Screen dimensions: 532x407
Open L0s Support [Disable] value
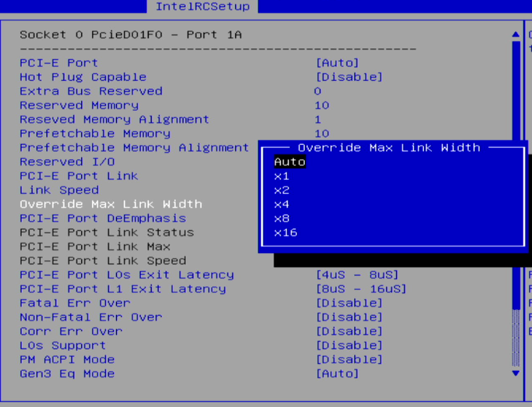[x=349, y=346]
